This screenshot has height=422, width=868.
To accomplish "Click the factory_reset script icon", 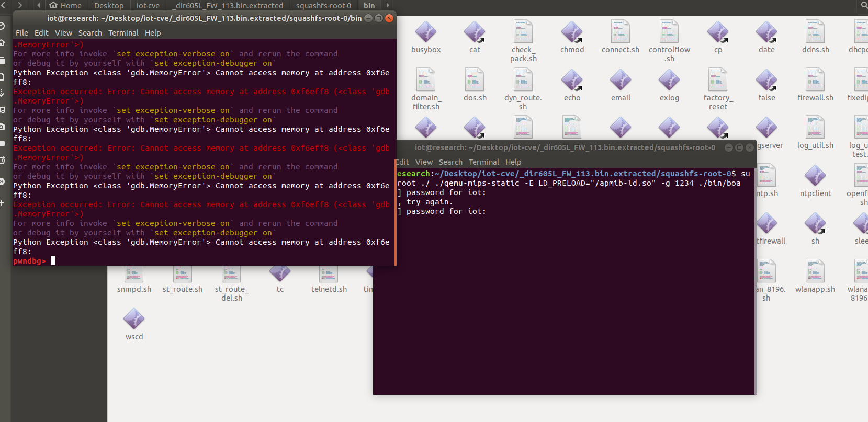I will 718,81.
